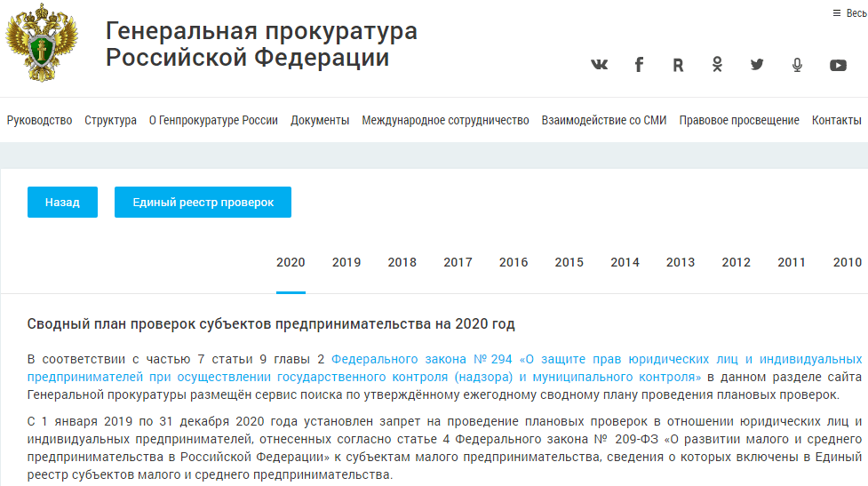This screenshot has height=486, width=868.
Task: Open the VK social network icon
Action: tap(599, 65)
